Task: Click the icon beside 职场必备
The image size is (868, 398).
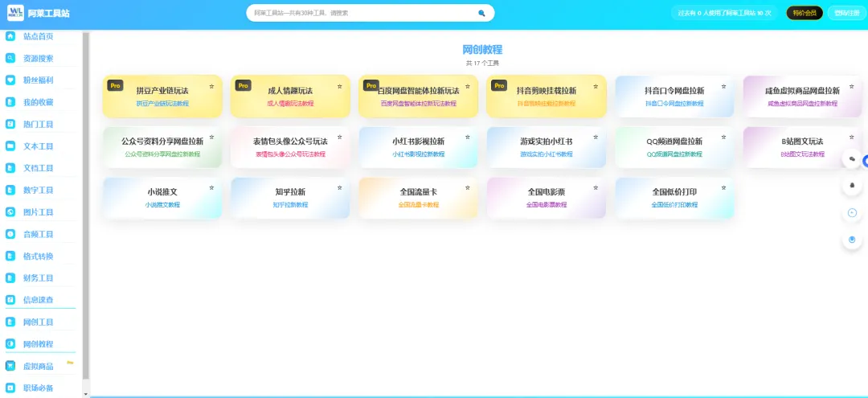Action: click(x=10, y=388)
